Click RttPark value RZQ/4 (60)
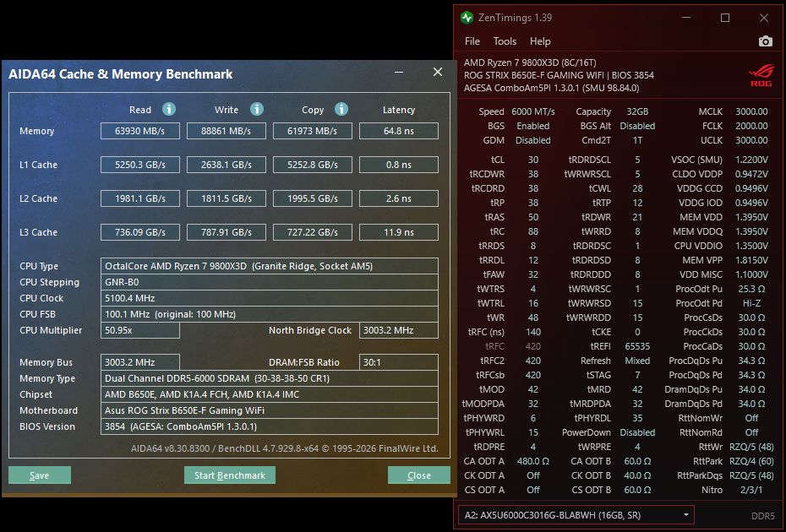The image size is (786, 532). coord(751,461)
